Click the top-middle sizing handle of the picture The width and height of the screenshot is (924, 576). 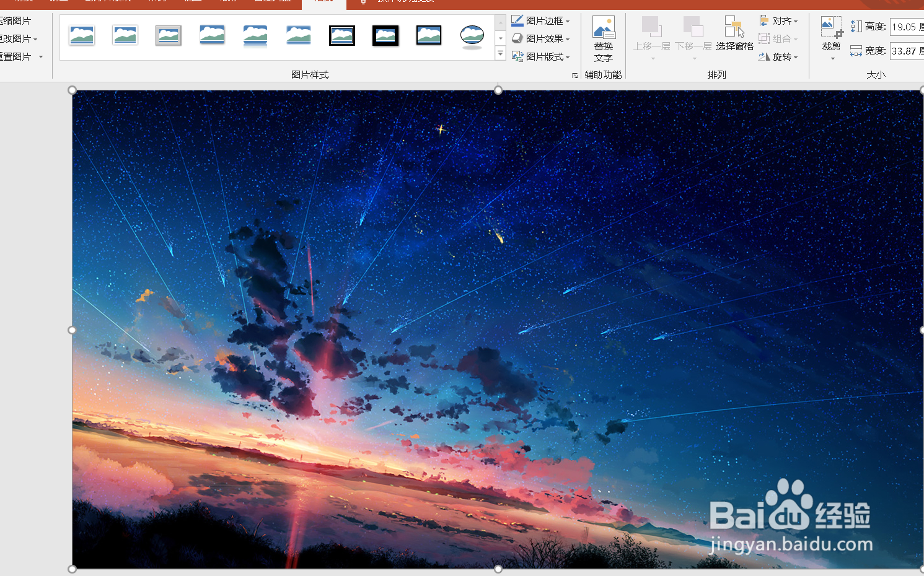click(498, 90)
